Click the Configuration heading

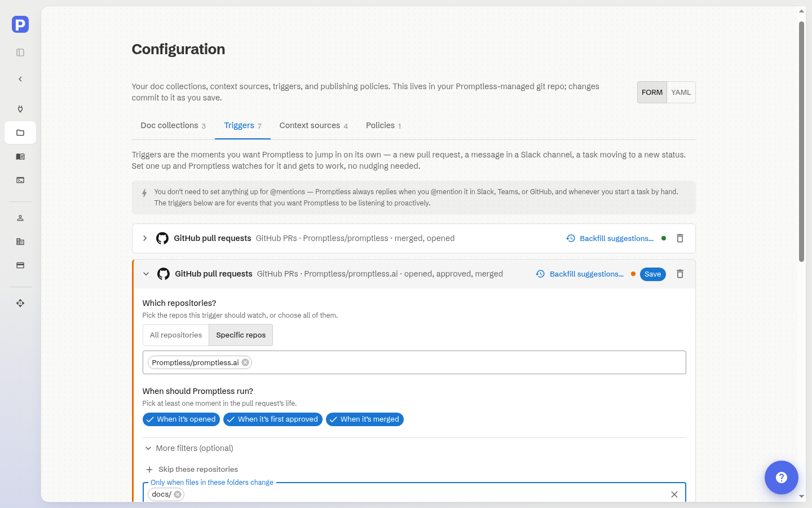(x=178, y=49)
